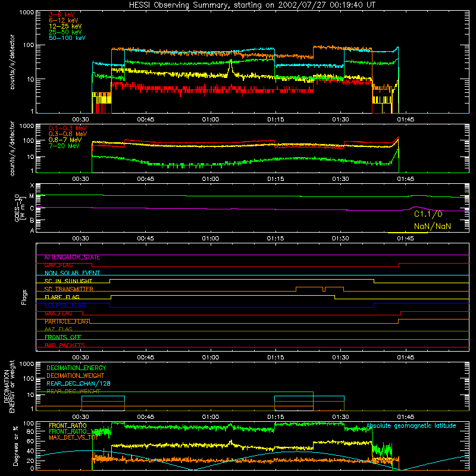This screenshot has height=476, width=476.
Task: Click the GOES bump near 01:45
Action: 415,207
